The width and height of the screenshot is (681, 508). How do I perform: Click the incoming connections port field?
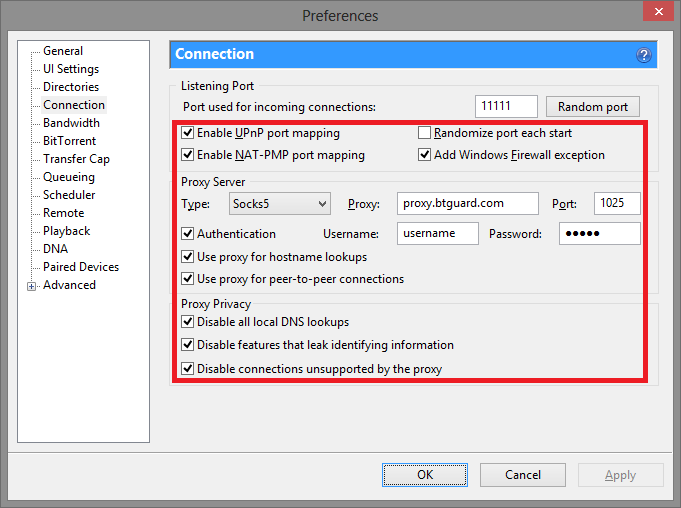pyautogui.click(x=506, y=107)
